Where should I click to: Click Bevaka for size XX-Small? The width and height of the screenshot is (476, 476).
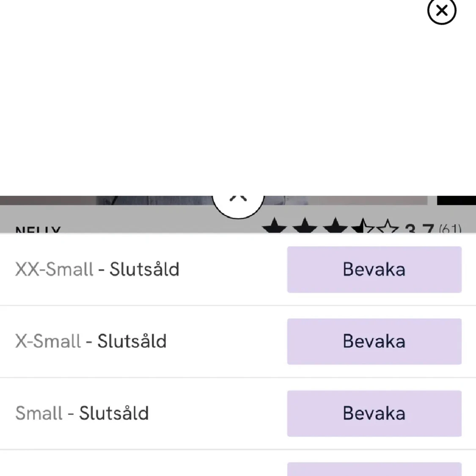[x=374, y=270]
